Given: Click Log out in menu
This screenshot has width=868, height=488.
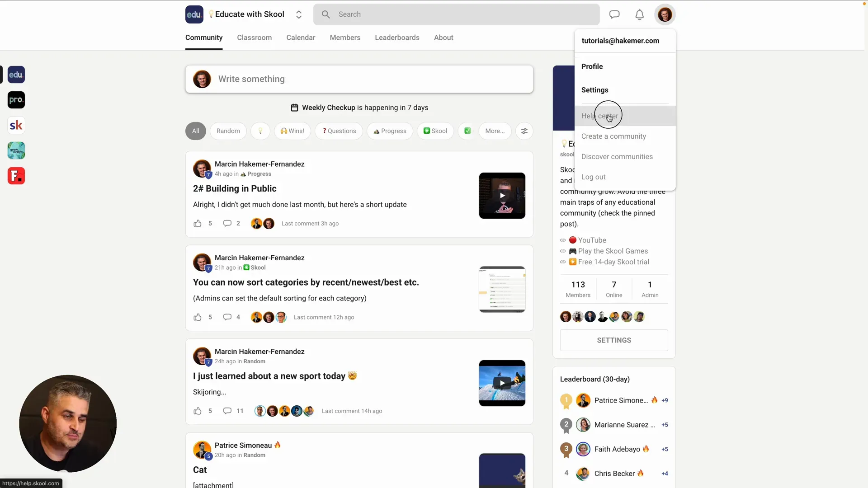Looking at the screenshot, I should [625, 177].
